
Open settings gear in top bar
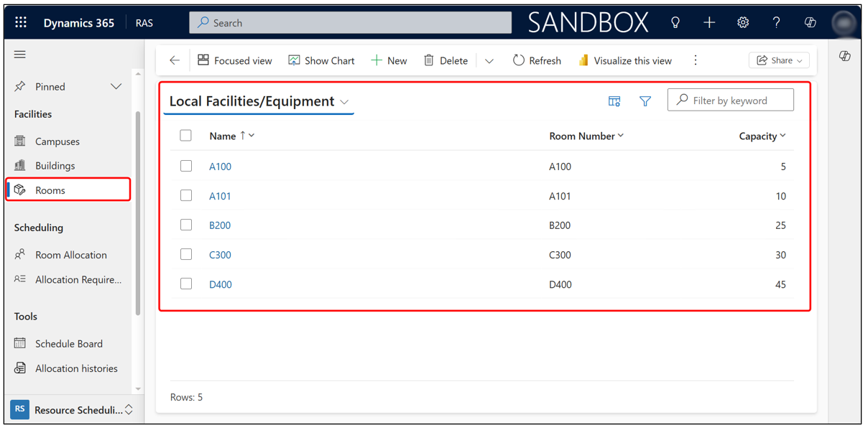point(743,23)
